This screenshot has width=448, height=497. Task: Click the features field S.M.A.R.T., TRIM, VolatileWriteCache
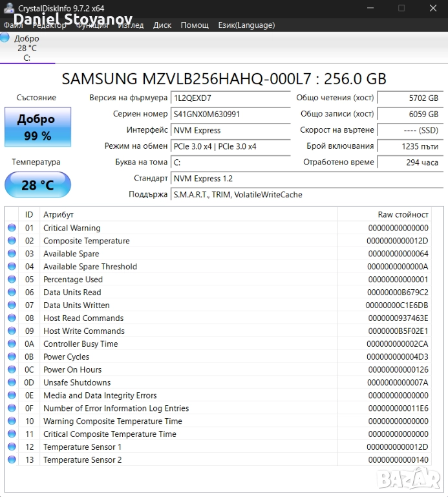307,195
